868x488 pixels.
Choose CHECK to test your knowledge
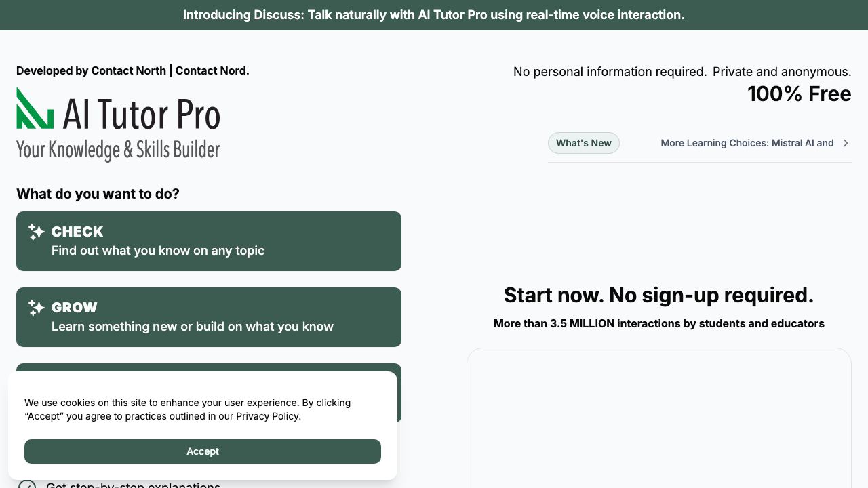tap(209, 241)
